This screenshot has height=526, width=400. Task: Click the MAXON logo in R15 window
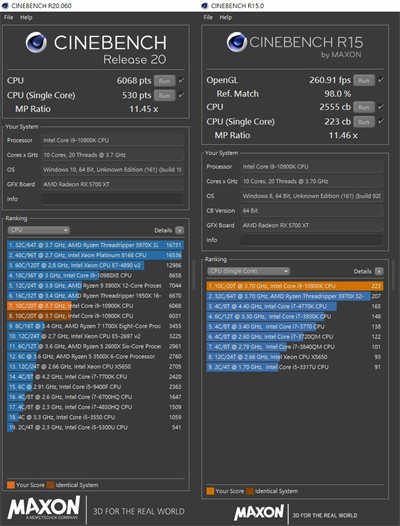(x=259, y=513)
